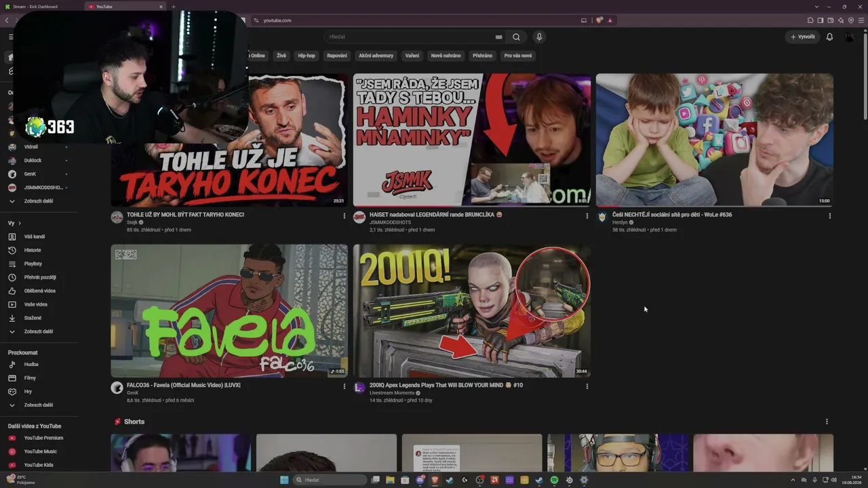Open the Herdyn channel link
Screen dimensions: 868x488
tap(620, 222)
